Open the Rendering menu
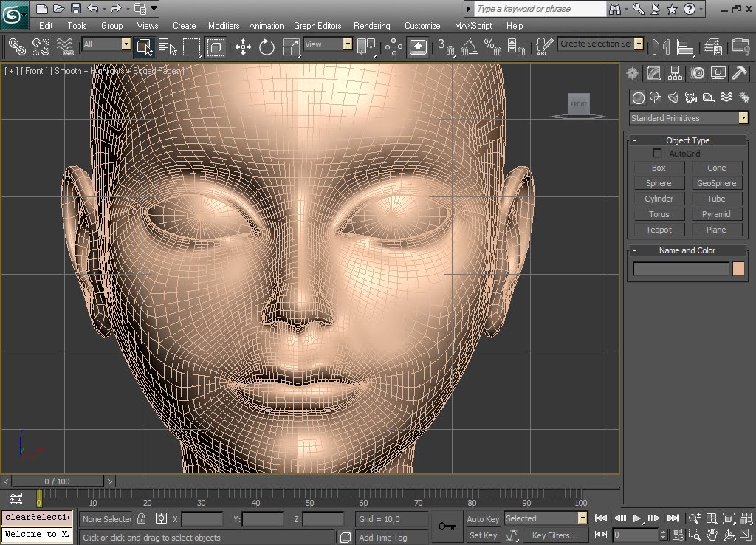 tap(372, 26)
